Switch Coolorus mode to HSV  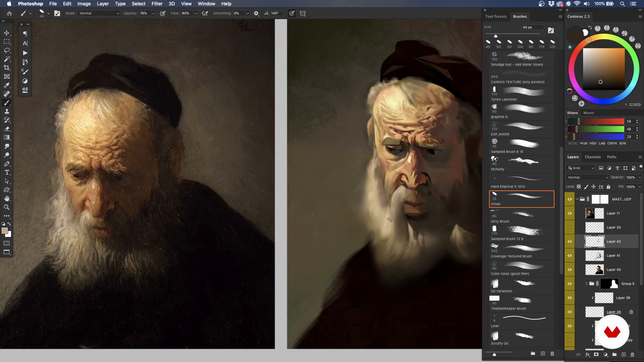point(593,143)
